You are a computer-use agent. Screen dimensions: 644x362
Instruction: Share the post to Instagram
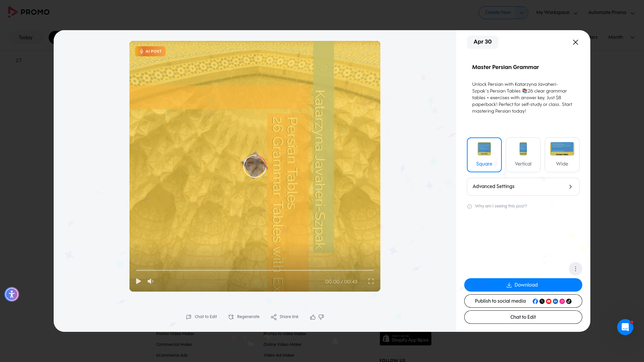click(562, 301)
